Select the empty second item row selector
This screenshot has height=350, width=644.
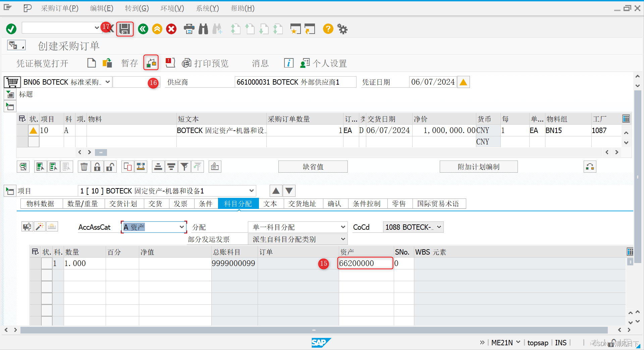22,142
